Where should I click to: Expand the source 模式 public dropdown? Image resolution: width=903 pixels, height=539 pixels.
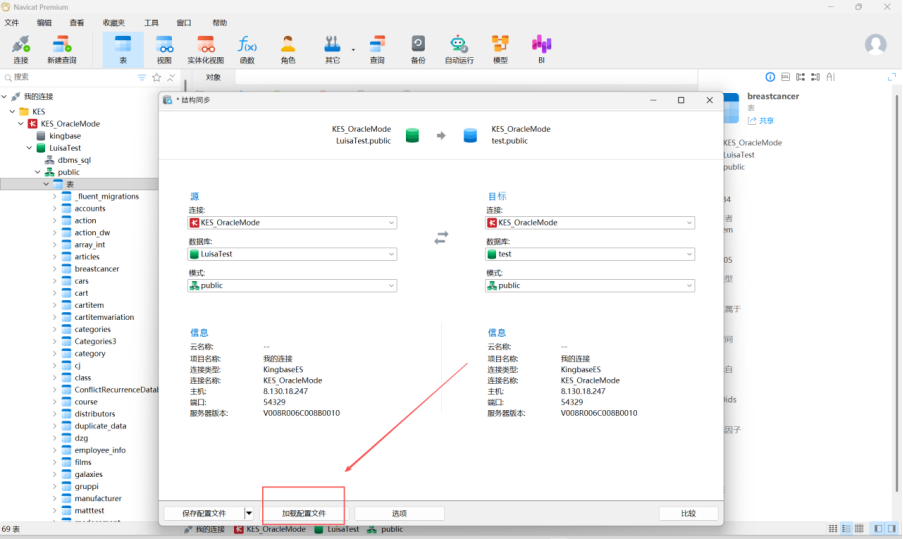click(292, 286)
